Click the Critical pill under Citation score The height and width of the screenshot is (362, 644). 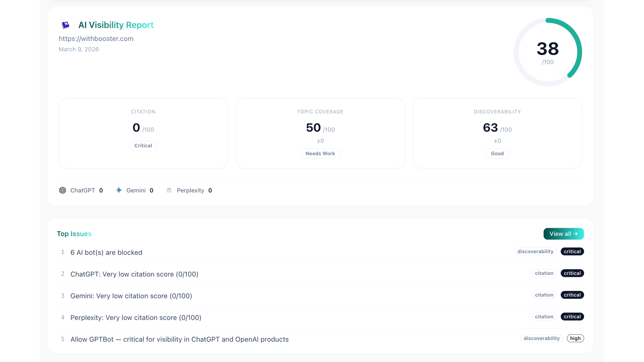(x=143, y=146)
